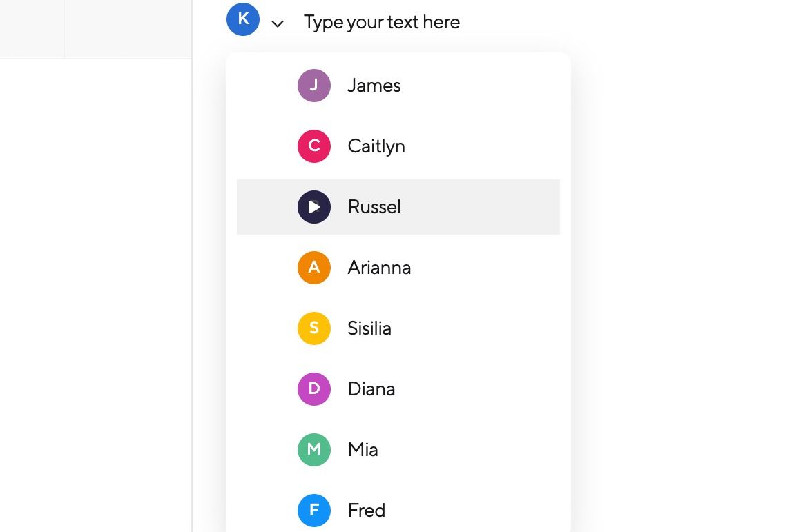Click the blank left sidebar panel

click(x=95, y=290)
